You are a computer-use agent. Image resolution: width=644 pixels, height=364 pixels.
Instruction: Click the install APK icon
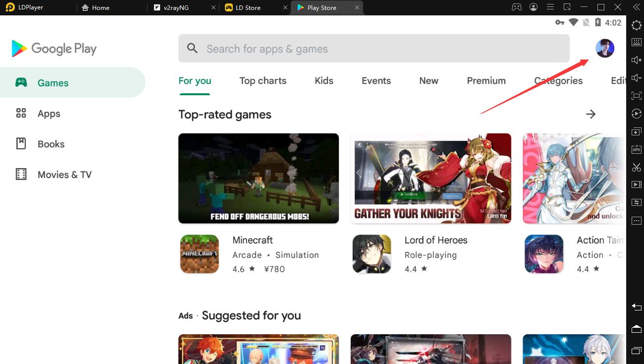click(637, 149)
